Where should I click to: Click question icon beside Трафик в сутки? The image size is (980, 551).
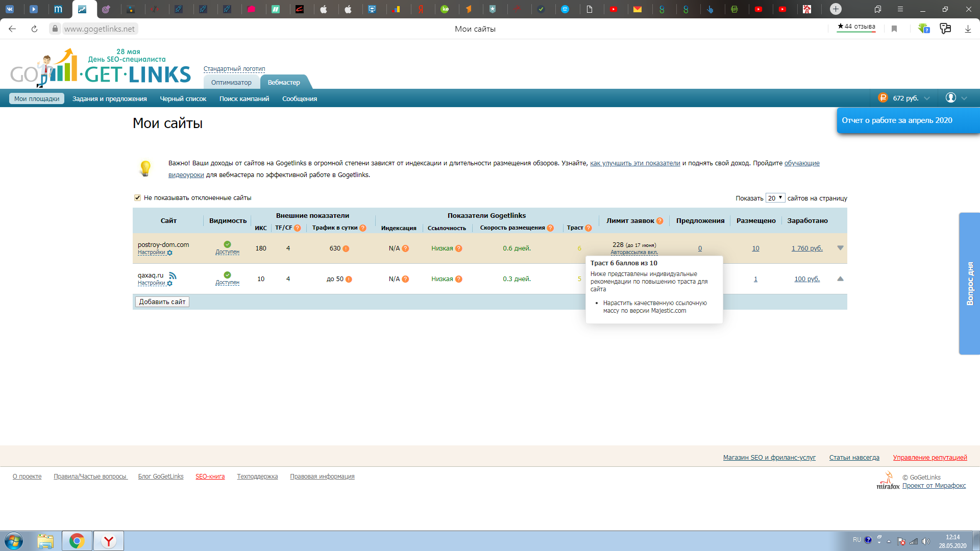click(363, 228)
